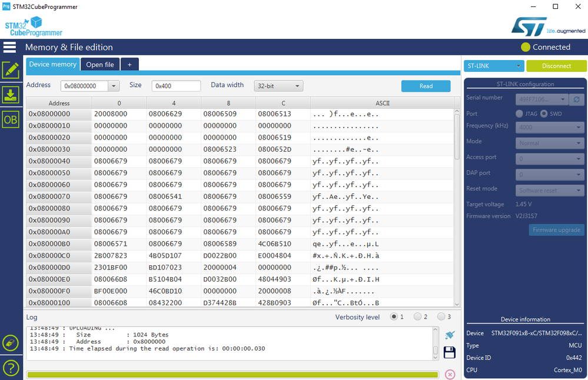This screenshot has height=380, width=588.
Task: Choose the SWD port option
Action: click(x=544, y=114)
